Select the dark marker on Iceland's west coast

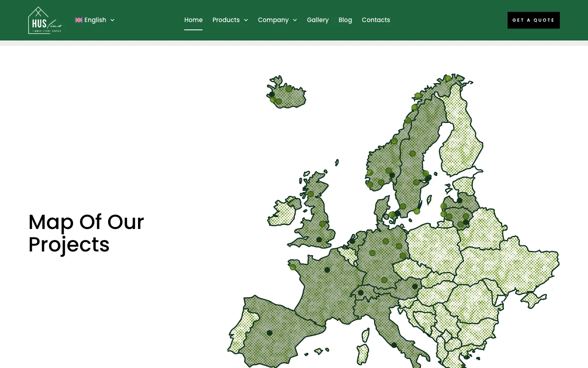tap(272, 94)
